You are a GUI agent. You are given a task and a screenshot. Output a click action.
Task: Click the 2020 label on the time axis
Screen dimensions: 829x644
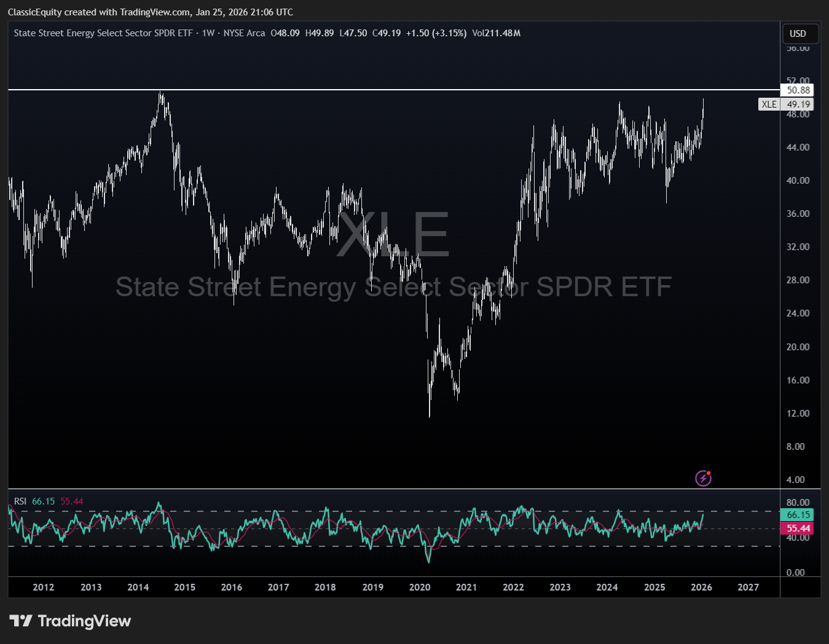[x=420, y=587]
